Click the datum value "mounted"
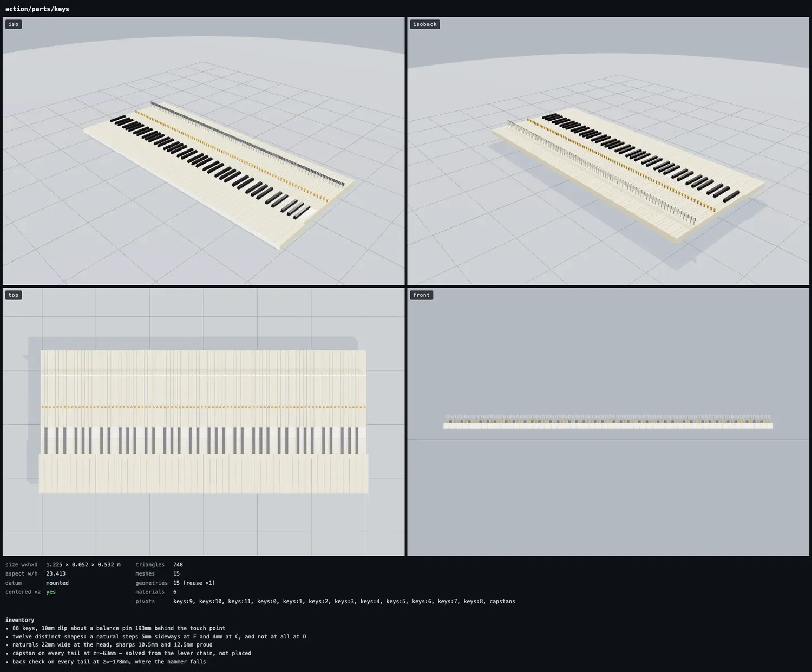Viewport: 812px width, 672px height. [x=57, y=583]
